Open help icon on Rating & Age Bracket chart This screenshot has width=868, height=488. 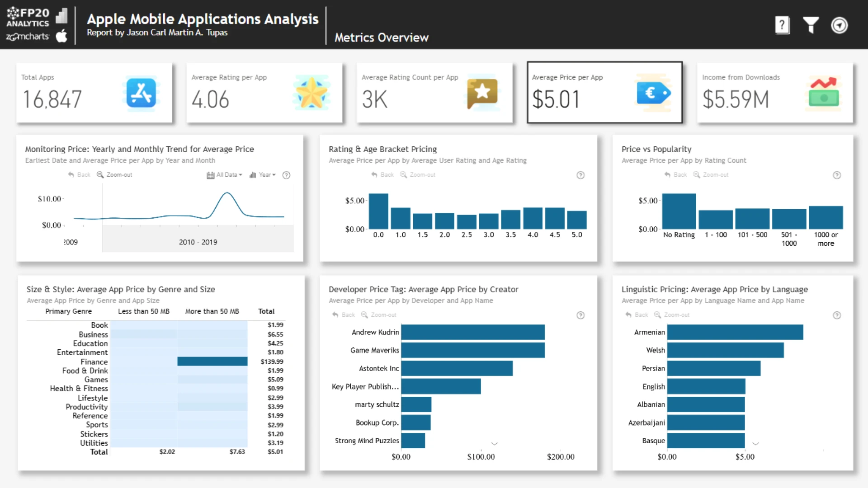tap(580, 175)
